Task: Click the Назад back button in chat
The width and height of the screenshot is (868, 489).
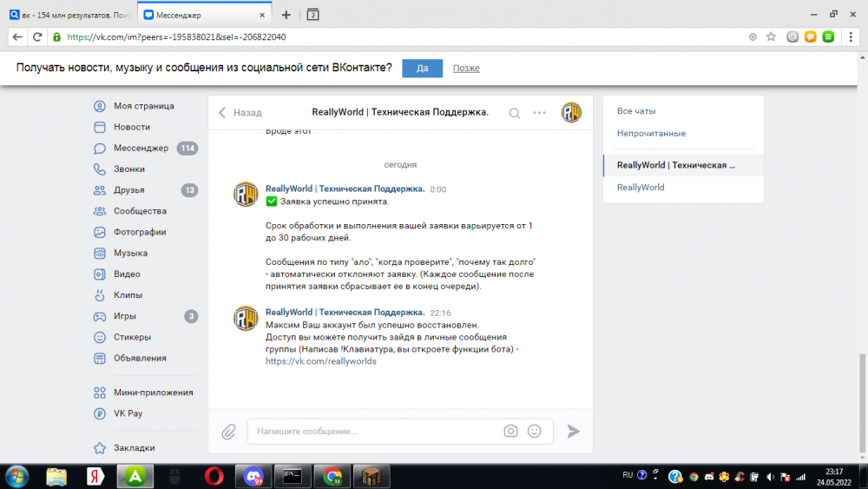Action: click(240, 112)
